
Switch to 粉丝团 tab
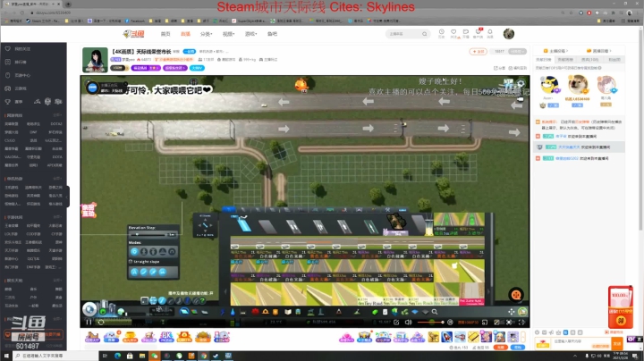click(x=614, y=60)
